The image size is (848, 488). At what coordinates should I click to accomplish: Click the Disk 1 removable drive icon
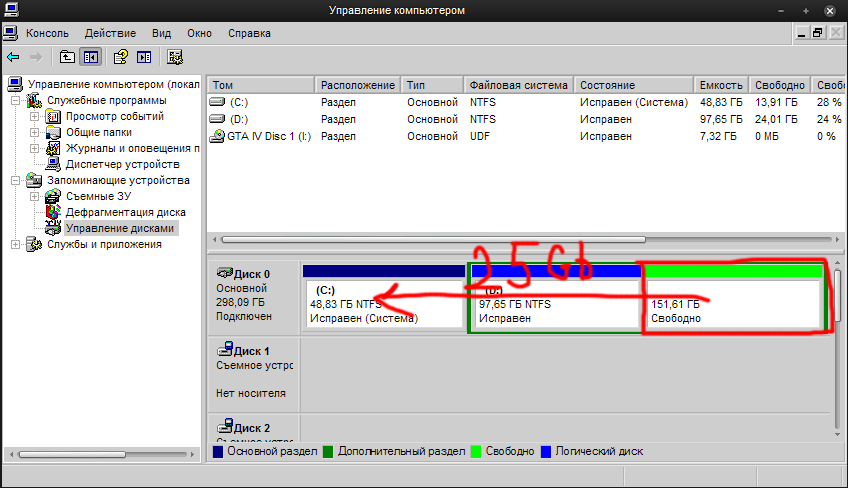click(x=224, y=351)
